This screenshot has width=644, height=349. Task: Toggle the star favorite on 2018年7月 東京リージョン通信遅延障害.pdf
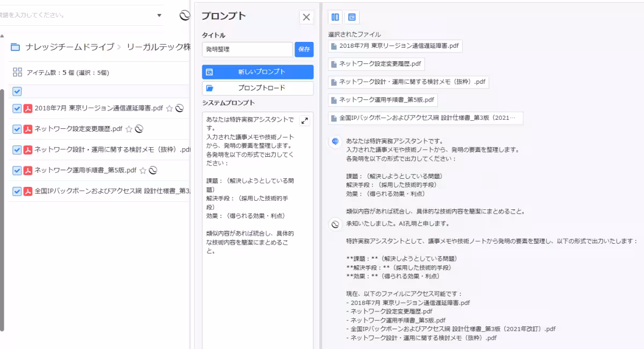point(168,107)
